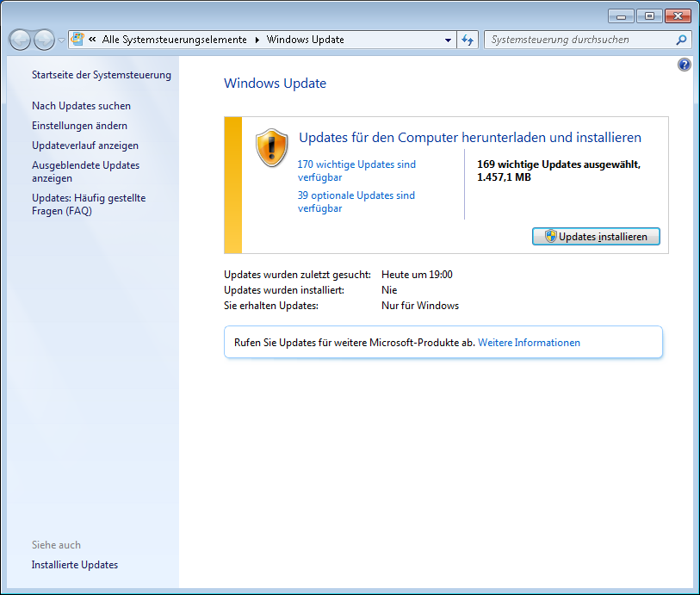Click the Nie installed value
This screenshot has height=595, width=700.
[389, 290]
